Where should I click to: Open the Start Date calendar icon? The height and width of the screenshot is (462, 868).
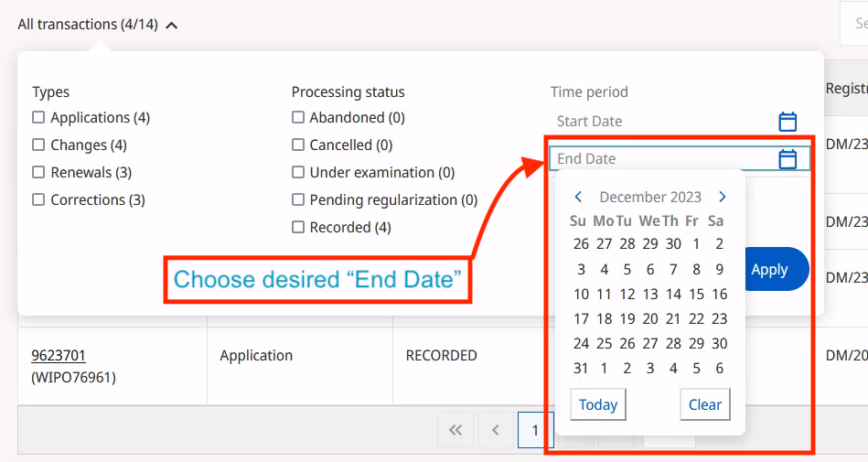[x=788, y=122]
